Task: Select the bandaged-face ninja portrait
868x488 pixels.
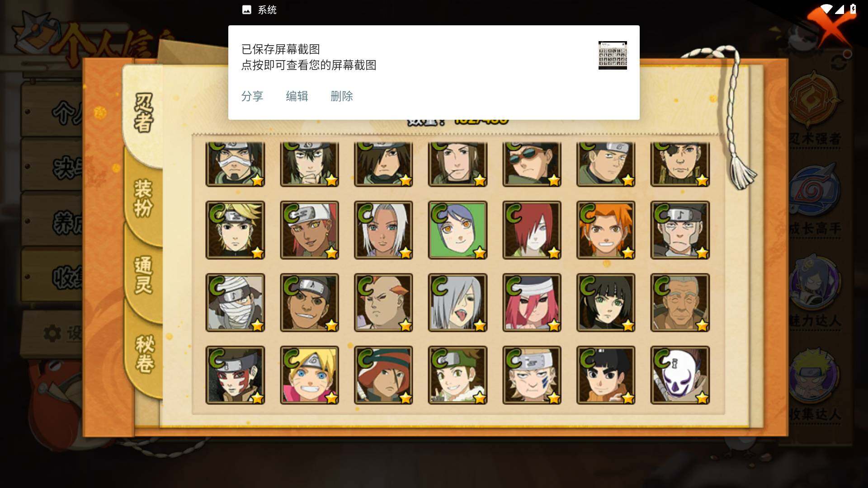Action: pyautogui.click(x=235, y=303)
